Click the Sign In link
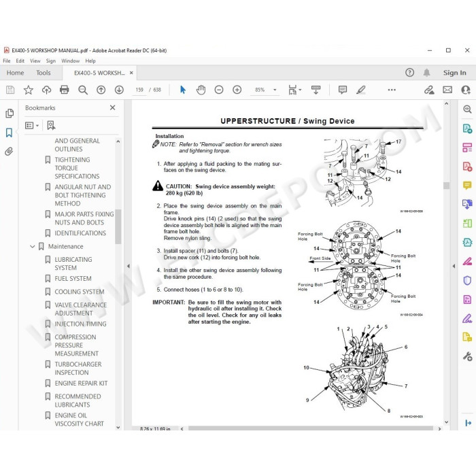476x476 pixels. click(x=454, y=73)
